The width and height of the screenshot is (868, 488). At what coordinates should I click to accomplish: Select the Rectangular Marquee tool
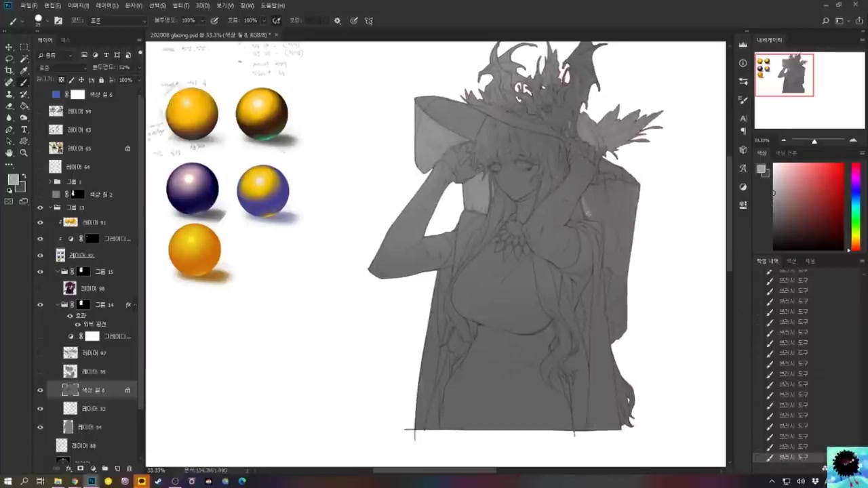(24, 47)
